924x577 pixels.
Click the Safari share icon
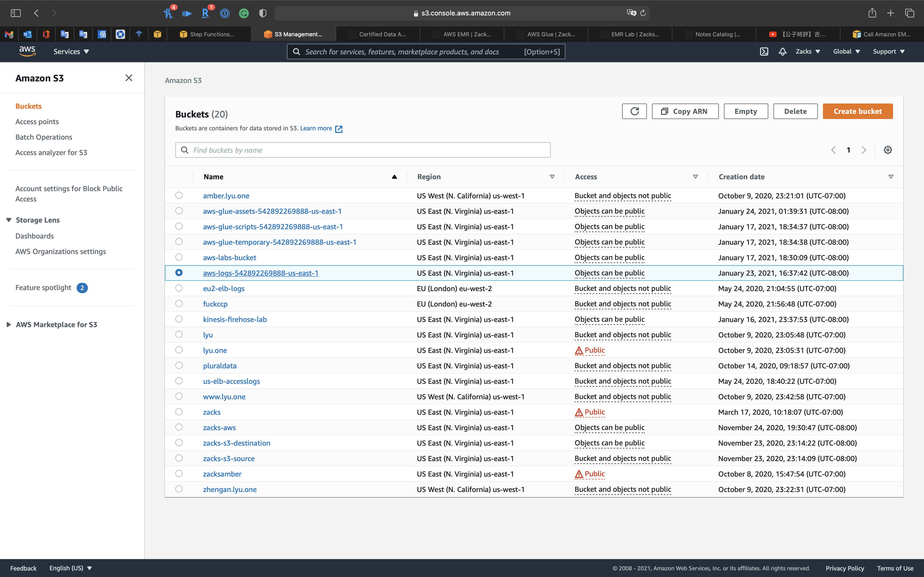(872, 13)
